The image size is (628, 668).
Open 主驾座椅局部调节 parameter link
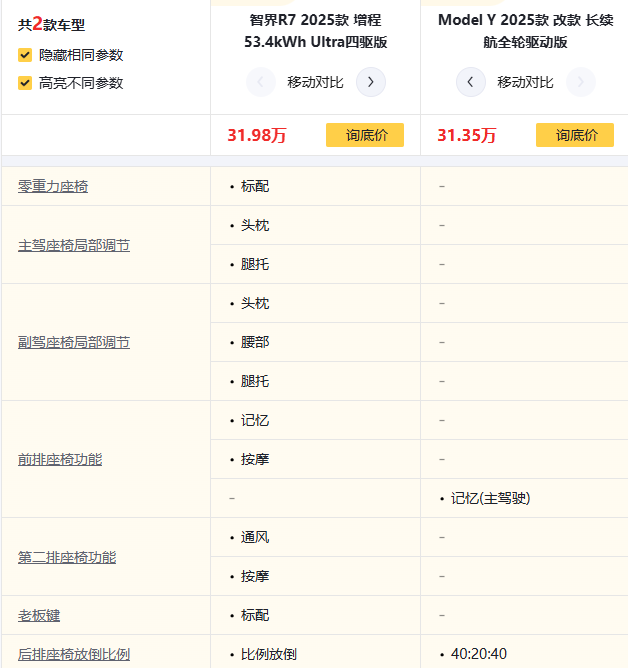[x=74, y=245]
